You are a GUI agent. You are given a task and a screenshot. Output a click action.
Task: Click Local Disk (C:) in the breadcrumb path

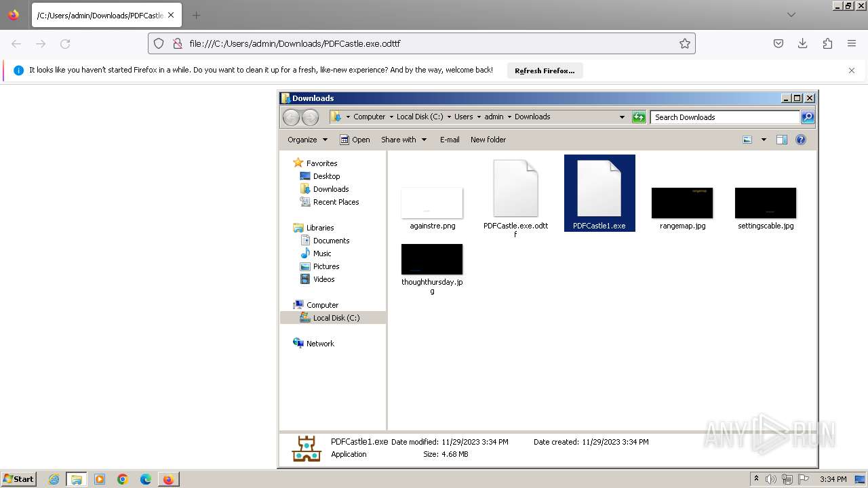pos(420,117)
